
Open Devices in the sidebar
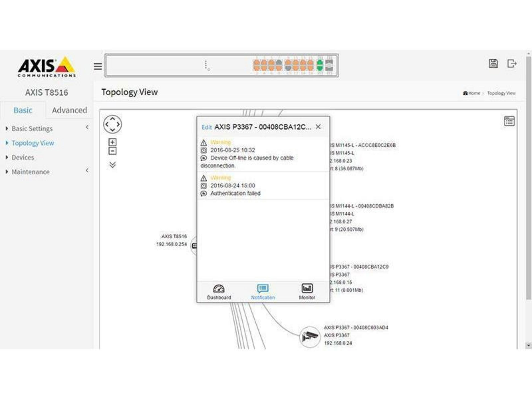click(23, 158)
